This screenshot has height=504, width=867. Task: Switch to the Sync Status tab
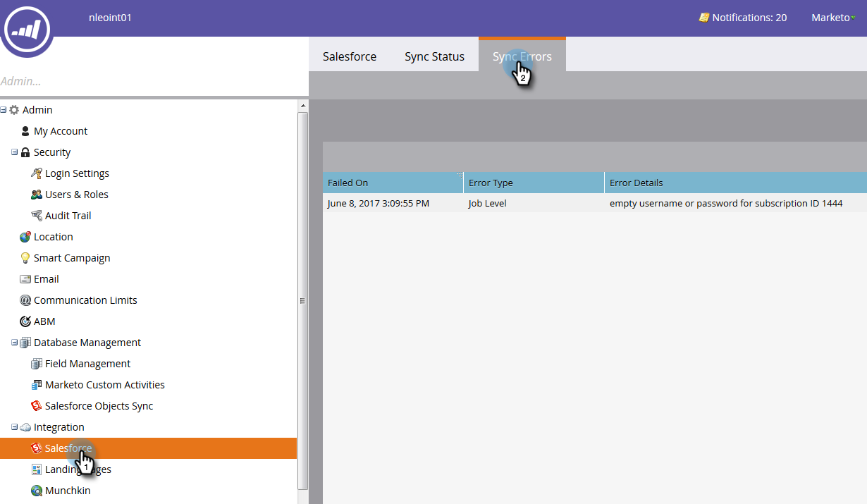[434, 56]
